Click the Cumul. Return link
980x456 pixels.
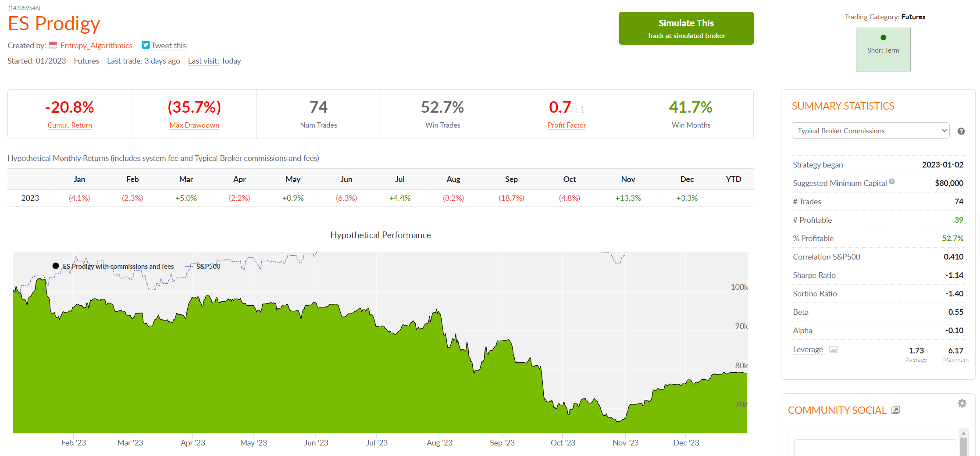[x=70, y=125]
